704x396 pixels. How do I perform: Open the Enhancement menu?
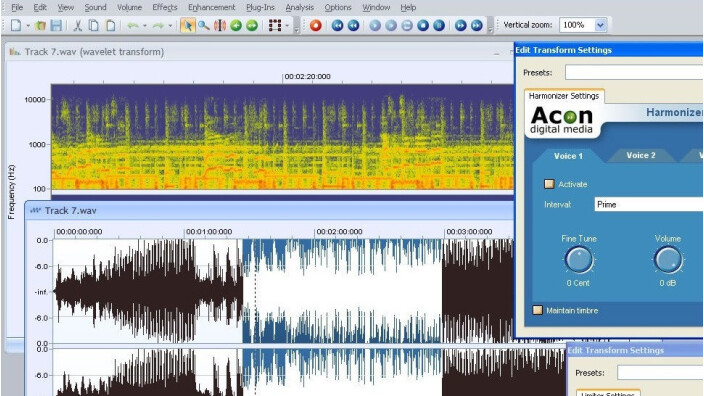tap(211, 7)
